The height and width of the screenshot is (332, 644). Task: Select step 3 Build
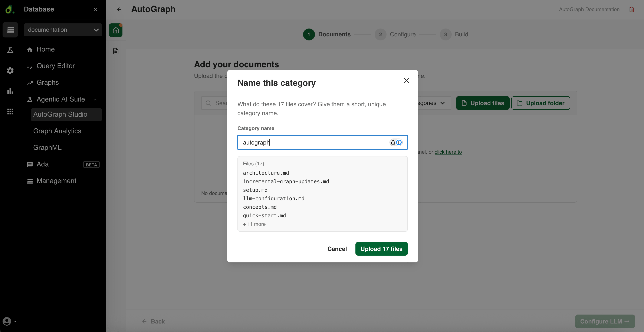[x=454, y=34]
